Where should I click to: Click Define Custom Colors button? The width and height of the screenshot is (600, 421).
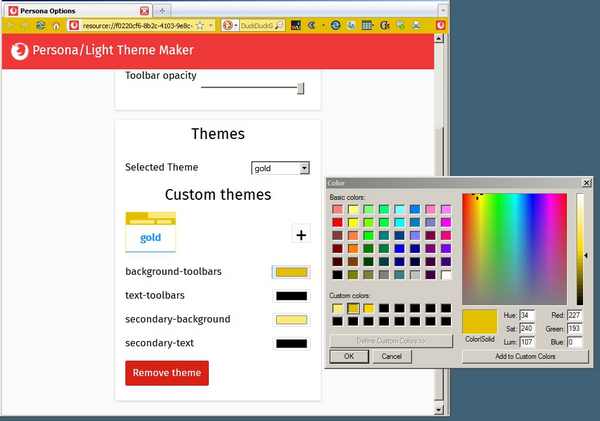pyautogui.click(x=391, y=341)
